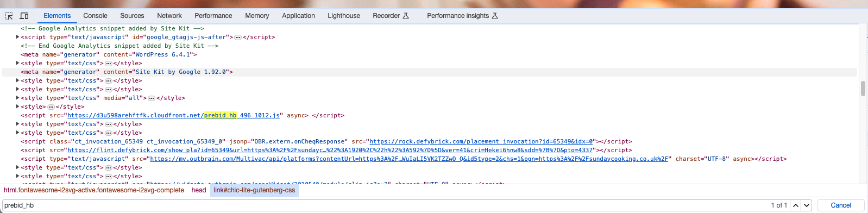868x213 pixels.
Task: Go to previous search result arrow
Action: (796, 205)
